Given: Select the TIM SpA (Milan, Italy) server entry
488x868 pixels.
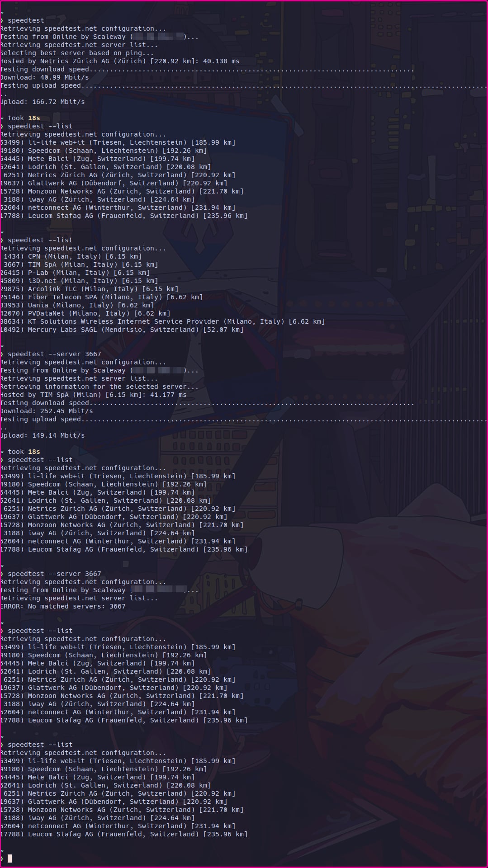Looking at the screenshot, I should [x=79, y=264].
